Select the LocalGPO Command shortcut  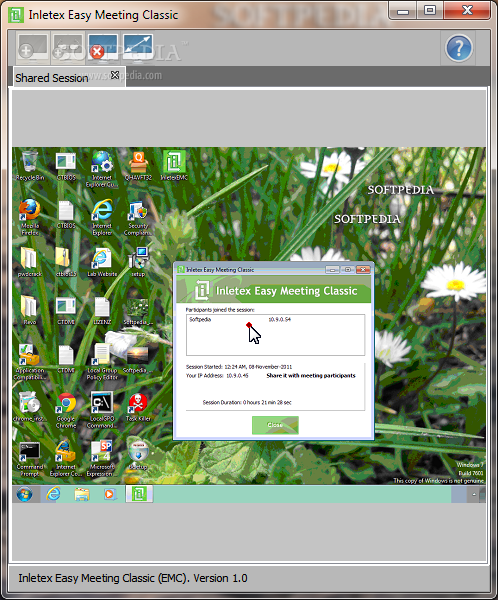(x=101, y=410)
